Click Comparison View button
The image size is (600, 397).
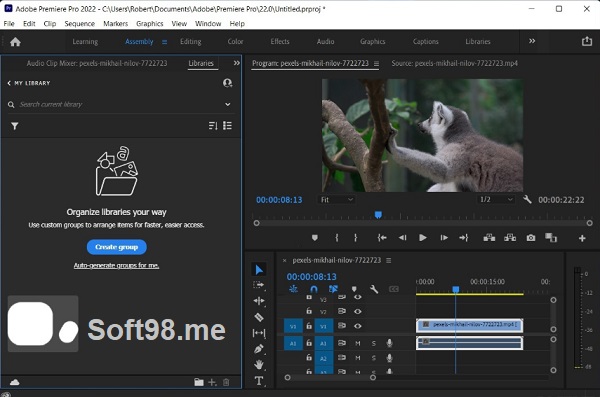click(551, 238)
